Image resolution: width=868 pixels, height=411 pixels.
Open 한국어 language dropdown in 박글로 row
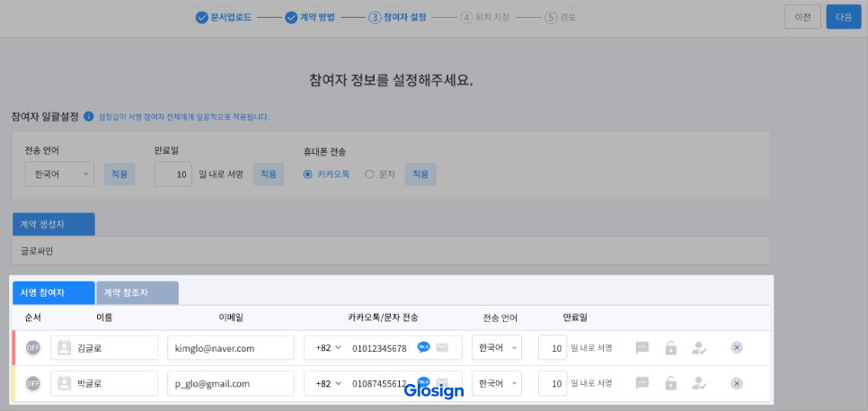(497, 383)
